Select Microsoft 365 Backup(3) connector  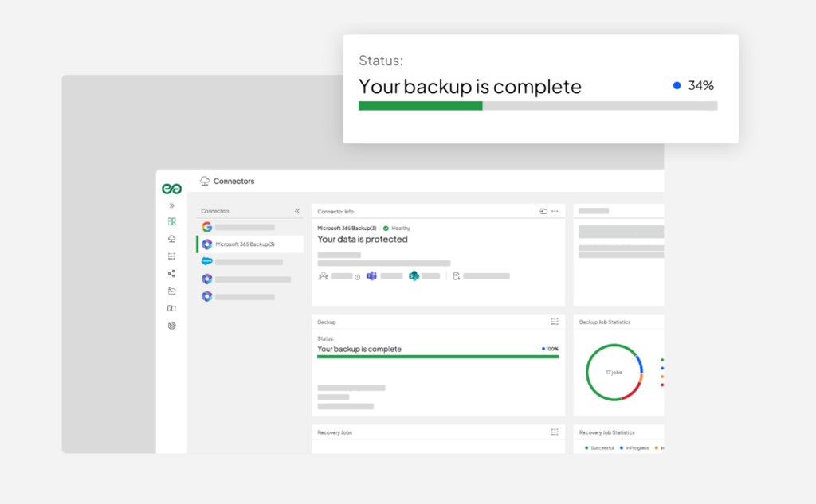pos(250,244)
